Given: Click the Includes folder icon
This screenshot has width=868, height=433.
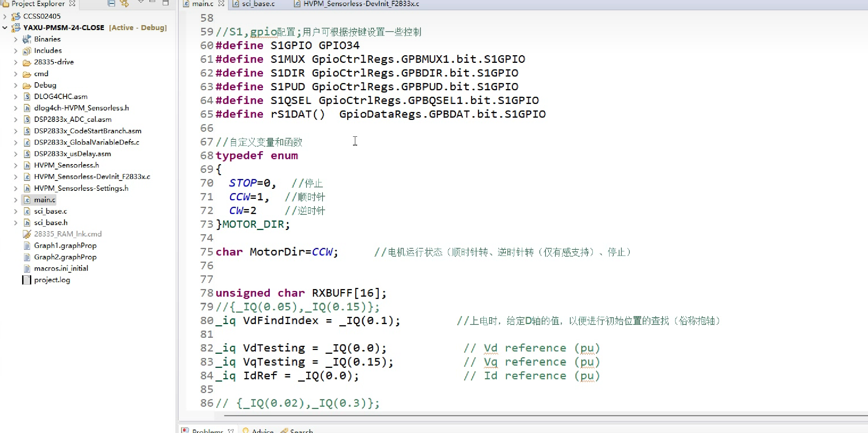Looking at the screenshot, I should tap(27, 51).
